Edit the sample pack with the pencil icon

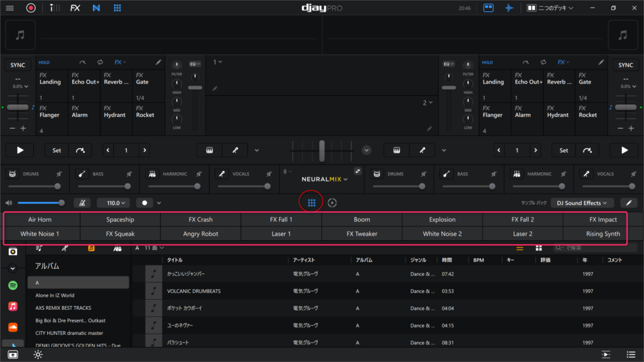[x=628, y=203]
